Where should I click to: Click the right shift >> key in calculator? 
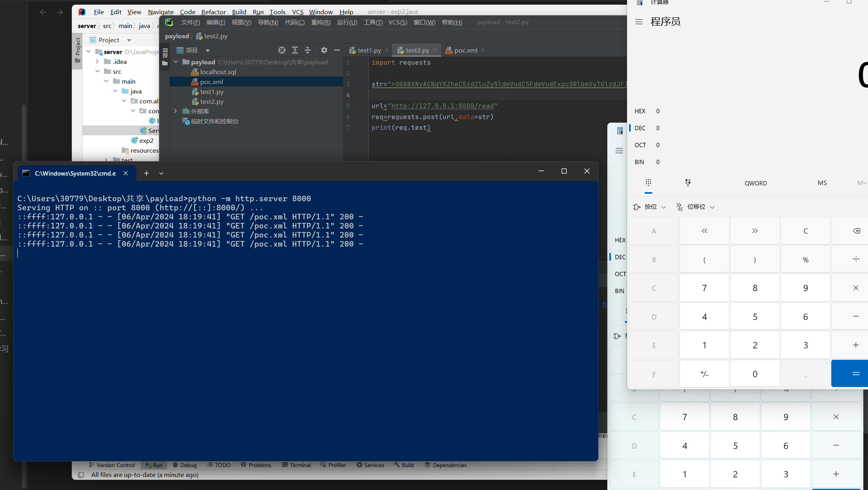tap(755, 231)
